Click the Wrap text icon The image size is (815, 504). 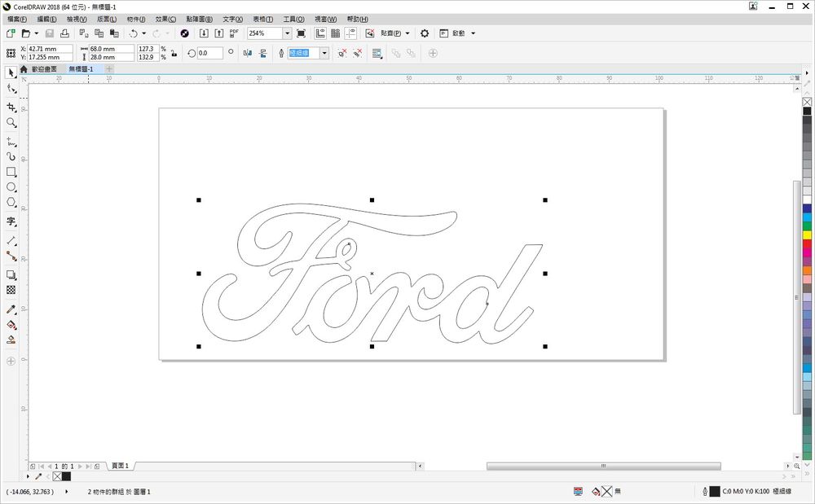(377, 53)
